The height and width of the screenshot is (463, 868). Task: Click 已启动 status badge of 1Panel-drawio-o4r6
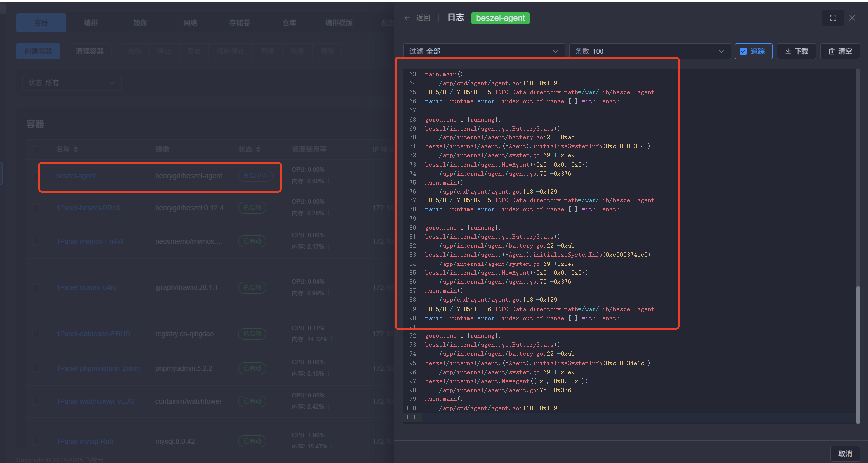[252, 288]
